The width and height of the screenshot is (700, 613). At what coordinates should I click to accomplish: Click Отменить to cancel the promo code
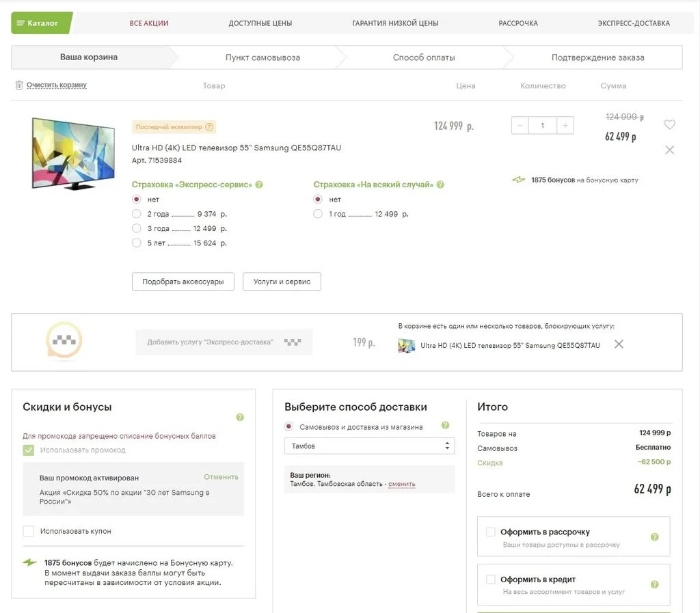click(221, 477)
